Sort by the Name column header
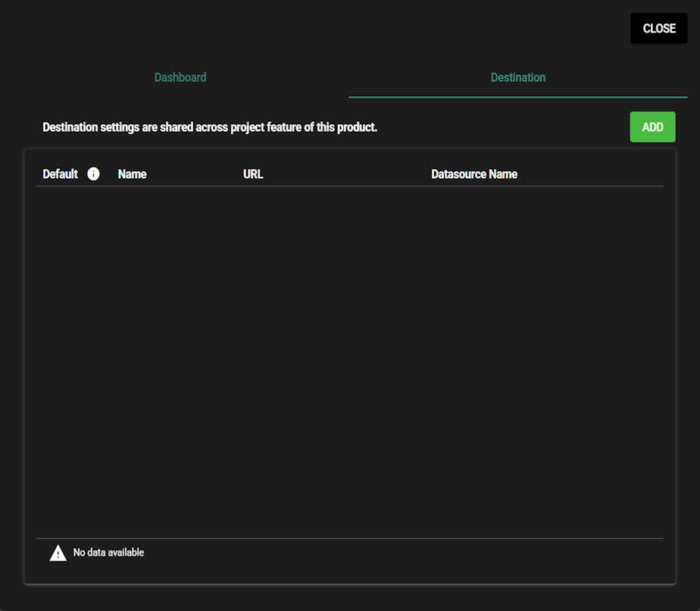 [133, 174]
